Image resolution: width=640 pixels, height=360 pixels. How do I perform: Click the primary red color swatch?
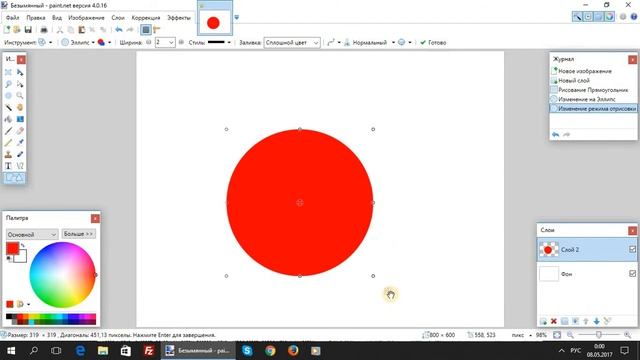pyautogui.click(x=12, y=248)
